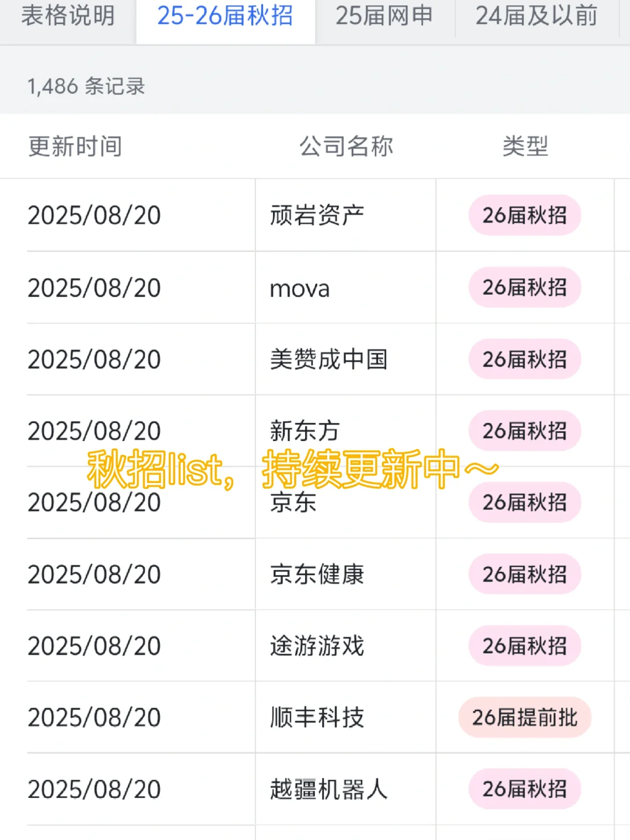Click the 26届提前批 tag for 顺丰科技
The image size is (630, 840).
click(x=525, y=717)
